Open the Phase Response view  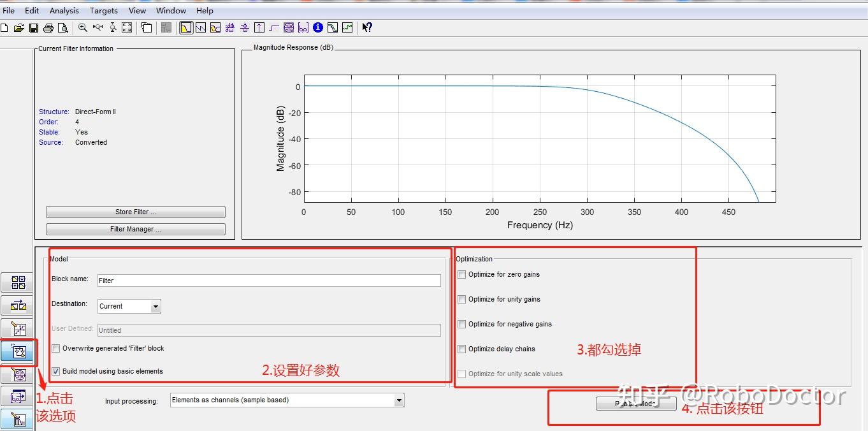pyautogui.click(x=201, y=27)
